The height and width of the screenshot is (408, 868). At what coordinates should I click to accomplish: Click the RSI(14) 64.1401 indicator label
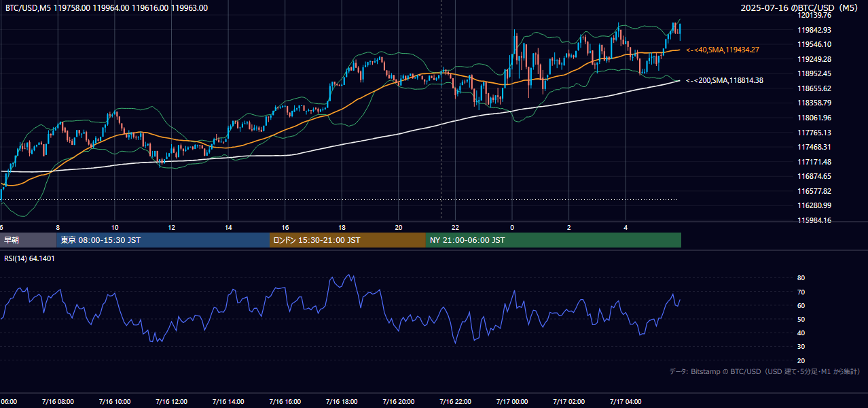click(x=30, y=258)
